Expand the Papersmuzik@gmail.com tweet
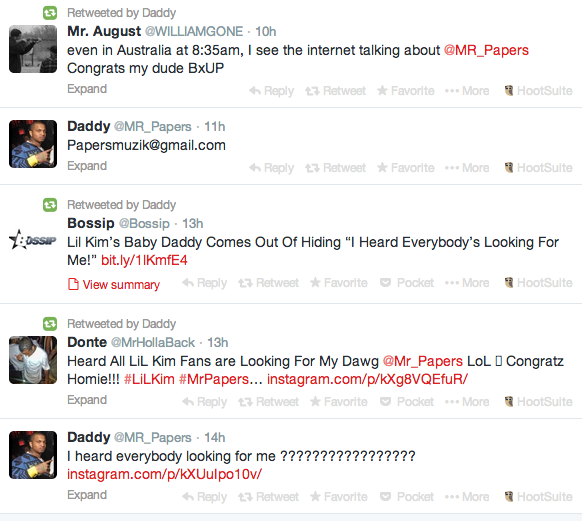The image size is (582, 521). [87, 166]
